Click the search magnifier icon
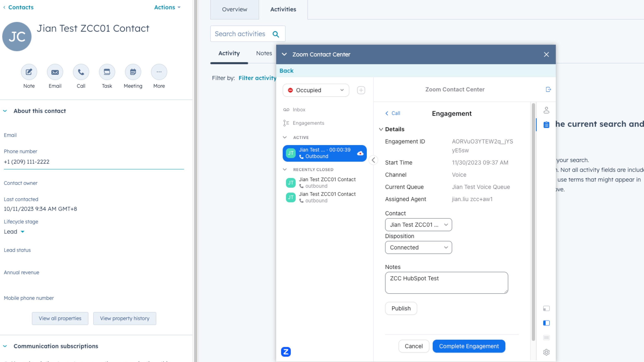This screenshot has height=362, width=644. coord(276,34)
